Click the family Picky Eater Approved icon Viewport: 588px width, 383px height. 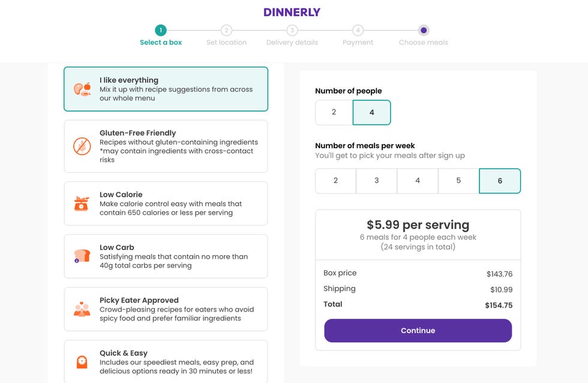point(82,309)
